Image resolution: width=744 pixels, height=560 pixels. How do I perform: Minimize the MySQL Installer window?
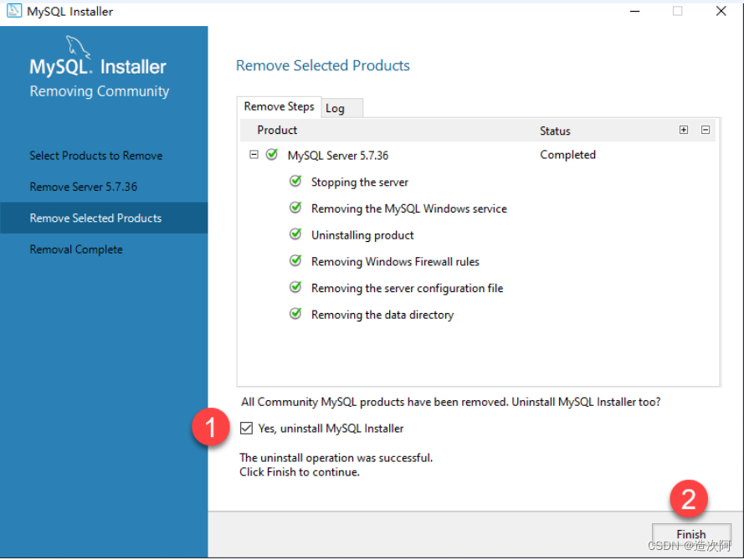click(x=635, y=12)
